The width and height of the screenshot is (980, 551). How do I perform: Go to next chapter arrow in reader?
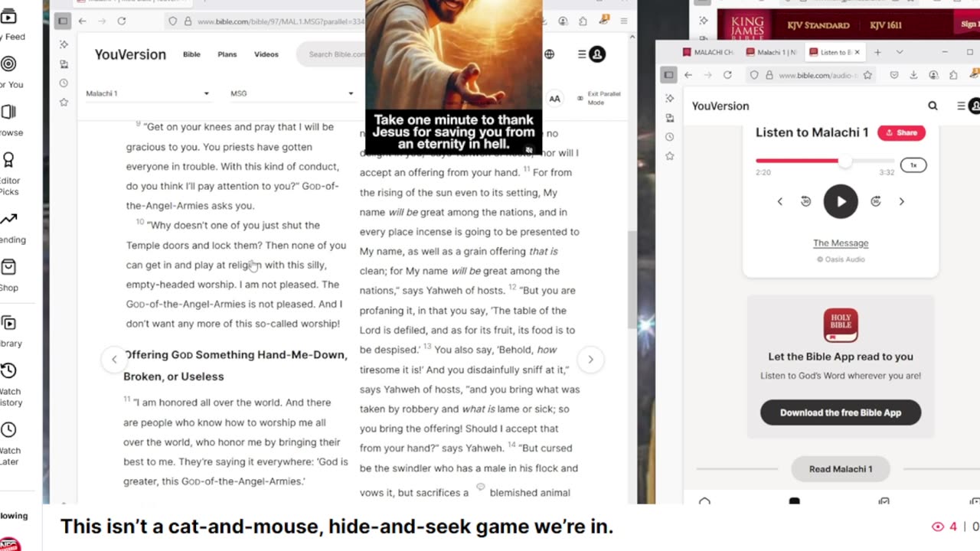point(590,359)
